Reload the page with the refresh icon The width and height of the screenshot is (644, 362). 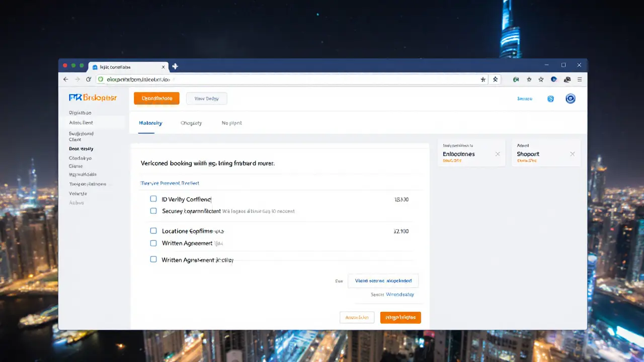click(89, 79)
